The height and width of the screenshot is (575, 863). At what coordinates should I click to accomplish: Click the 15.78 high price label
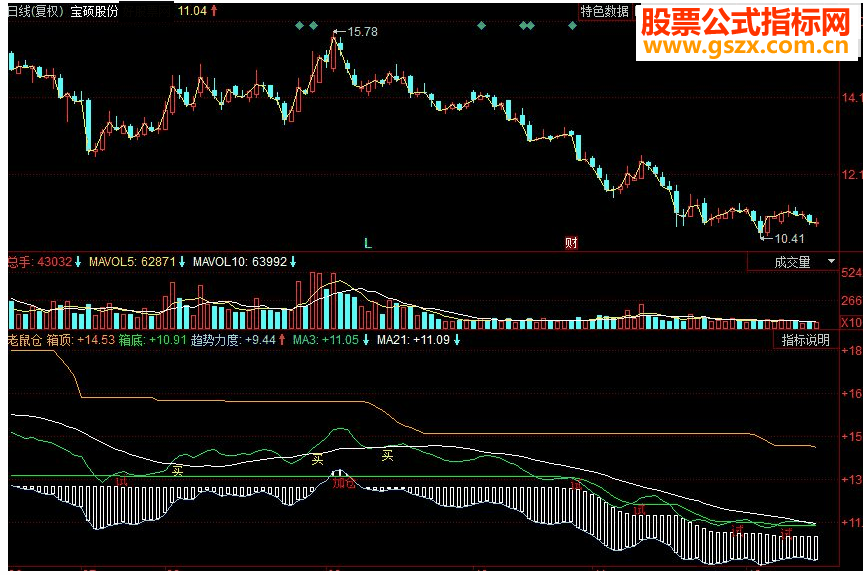(363, 32)
